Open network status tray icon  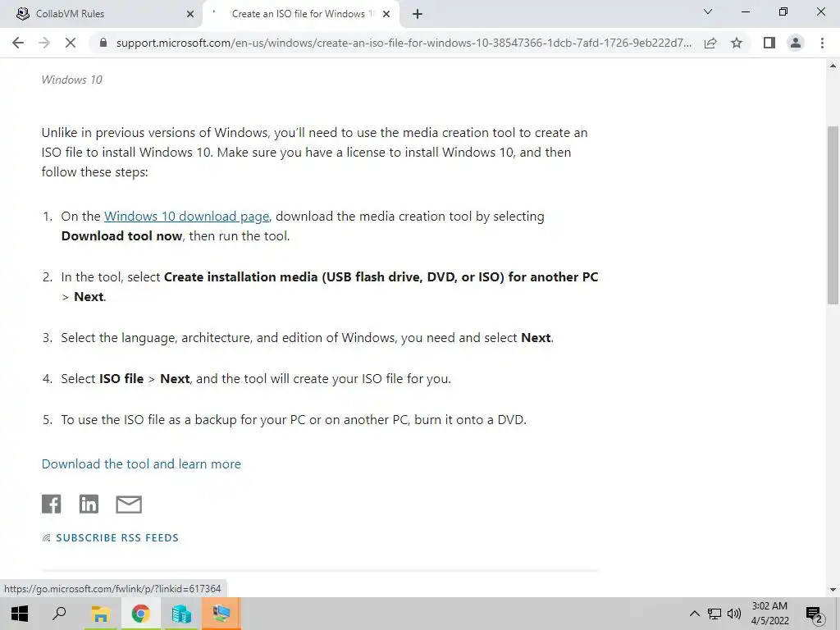click(714, 614)
